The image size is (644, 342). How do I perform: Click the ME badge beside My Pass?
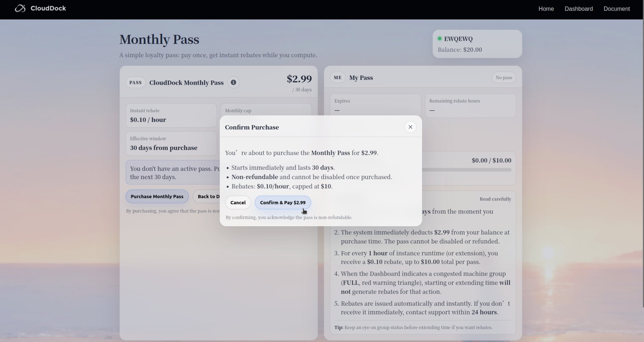(x=337, y=77)
